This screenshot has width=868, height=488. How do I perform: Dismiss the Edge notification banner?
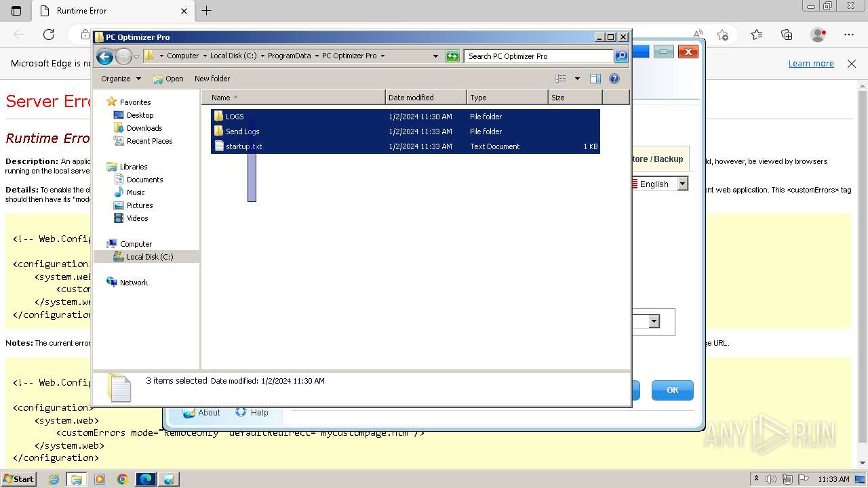point(852,64)
